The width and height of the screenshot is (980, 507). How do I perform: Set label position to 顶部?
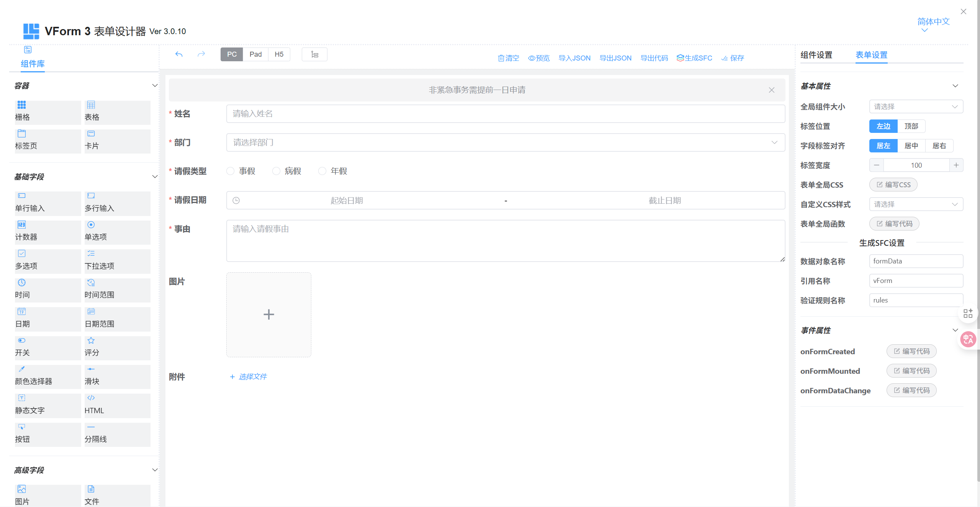coord(911,126)
